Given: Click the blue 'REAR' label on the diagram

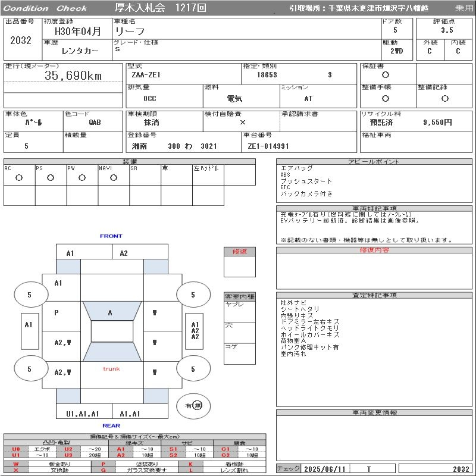Looking at the screenshot, I should [111, 425].
